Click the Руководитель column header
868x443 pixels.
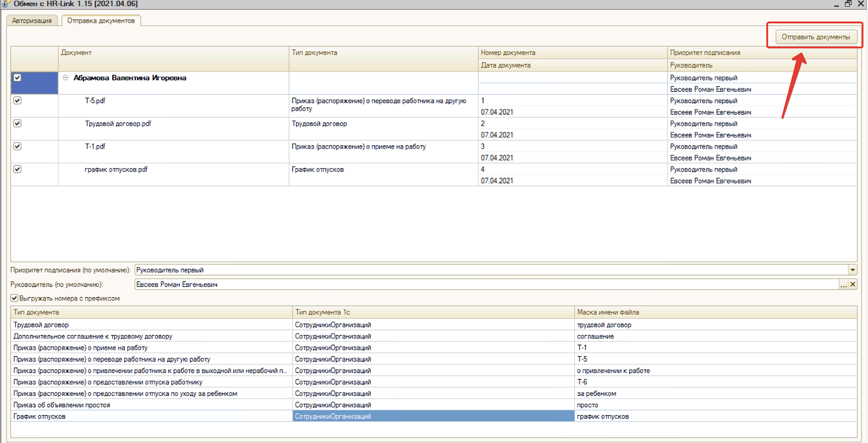pos(762,65)
